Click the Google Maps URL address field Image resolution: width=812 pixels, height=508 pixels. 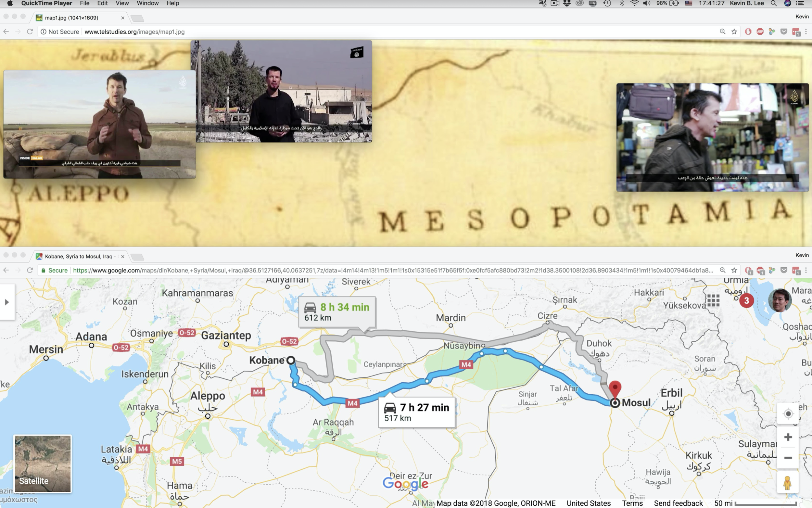(x=392, y=270)
